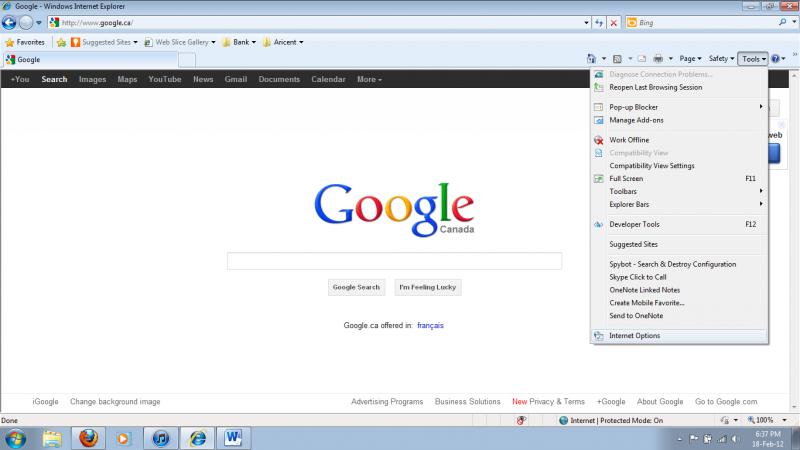
Task: Open YouTube in Google top bar
Action: pos(165,80)
